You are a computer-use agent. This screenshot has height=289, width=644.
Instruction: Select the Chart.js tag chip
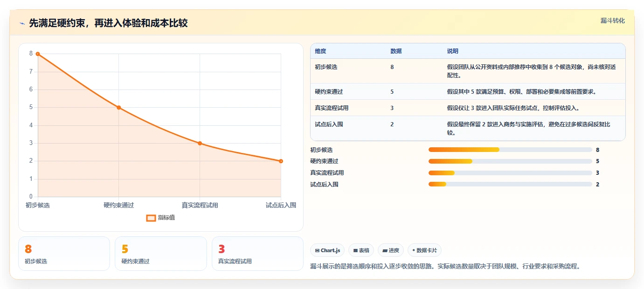(327, 250)
